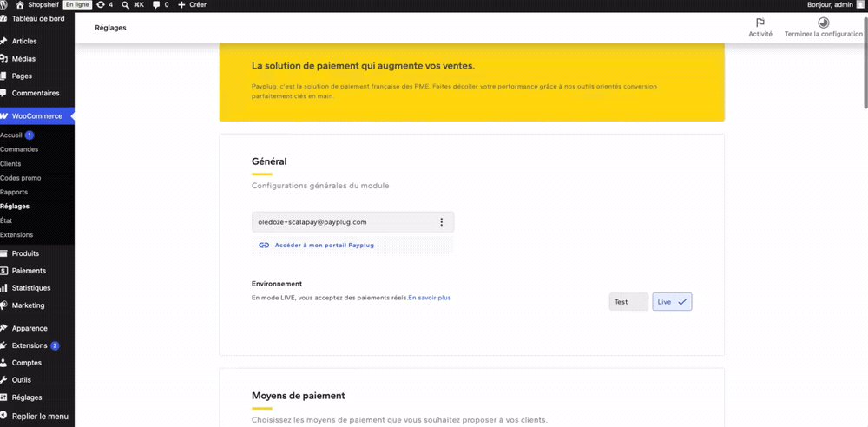Image resolution: width=868 pixels, height=427 pixels.
Task: Open the comments bubble icon in admin bar
Action: [x=156, y=5]
